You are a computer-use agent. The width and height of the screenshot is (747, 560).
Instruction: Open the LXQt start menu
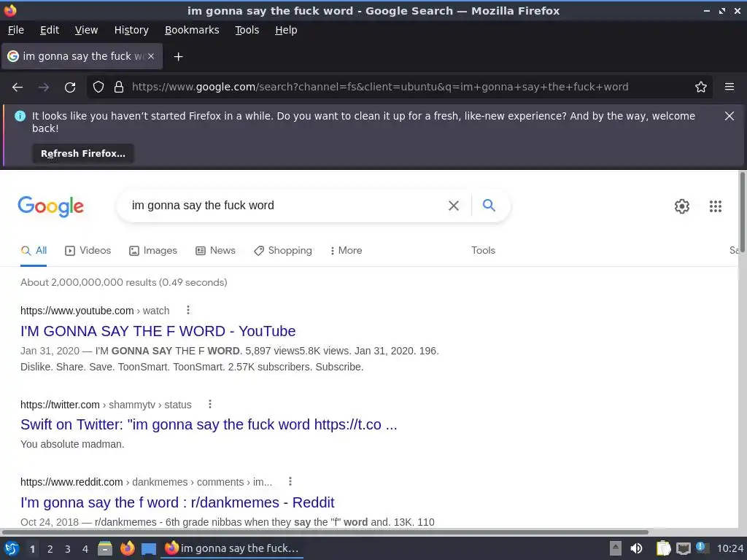12,548
